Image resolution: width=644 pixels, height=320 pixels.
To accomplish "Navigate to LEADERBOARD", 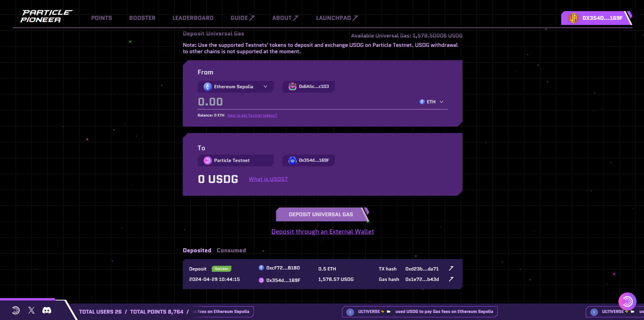I will click(x=193, y=18).
